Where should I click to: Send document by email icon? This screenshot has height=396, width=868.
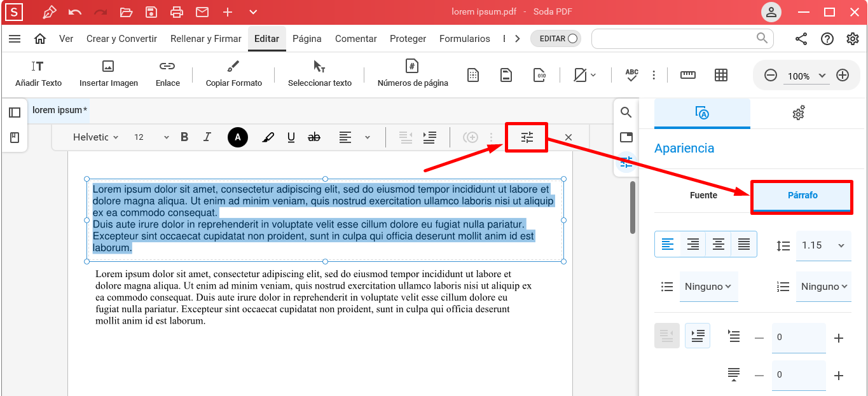[202, 12]
